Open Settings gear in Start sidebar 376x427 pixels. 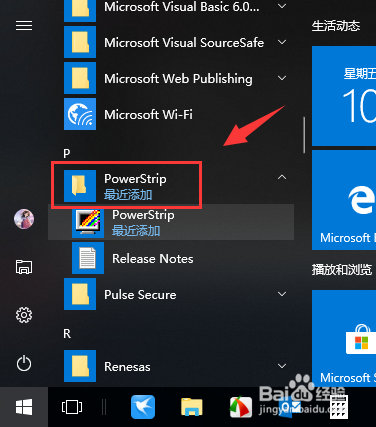(x=24, y=315)
